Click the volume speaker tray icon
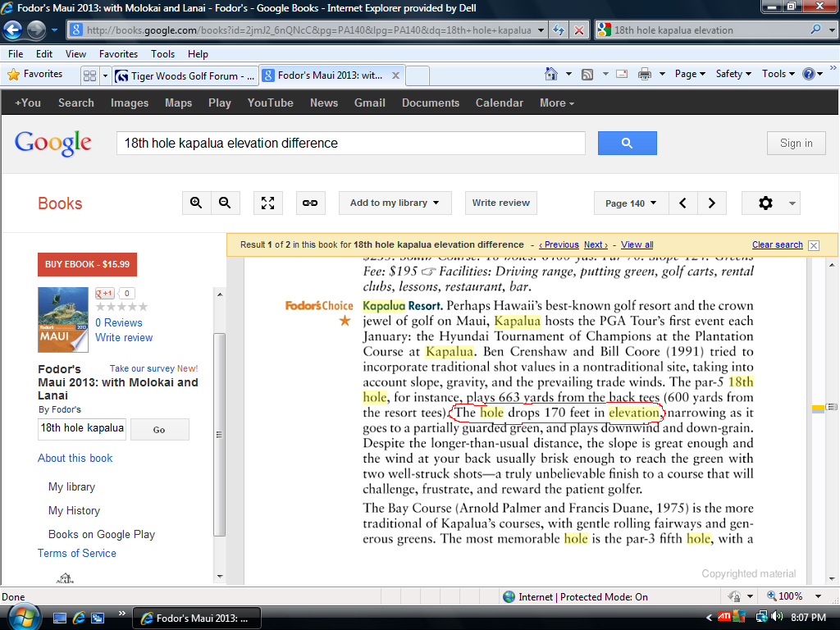The width and height of the screenshot is (840, 630). 777,617
